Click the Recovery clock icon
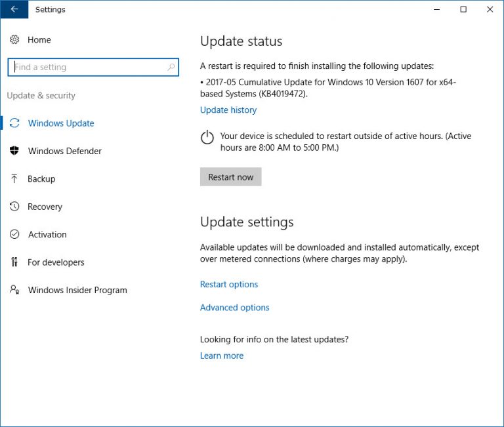The image size is (504, 427). point(14,206)
